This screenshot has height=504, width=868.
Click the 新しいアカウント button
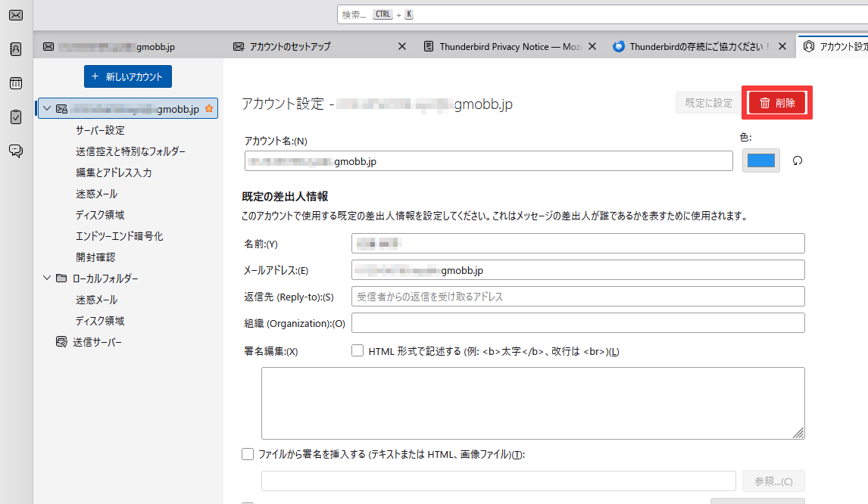click(x=128, y=76)
